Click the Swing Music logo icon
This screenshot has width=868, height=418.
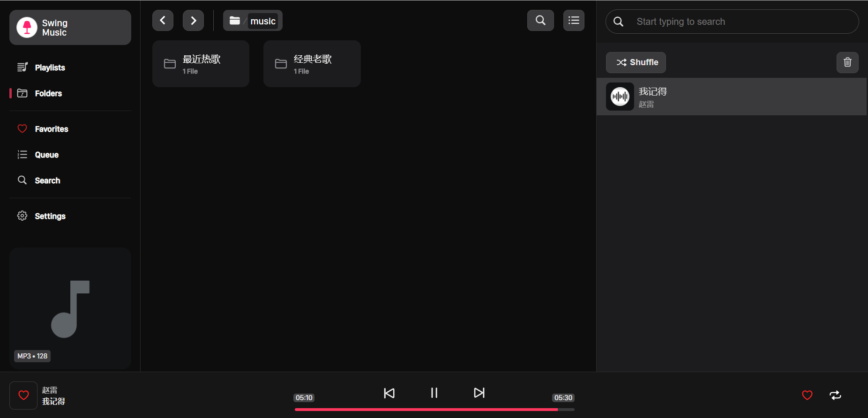click(x=27, y=27)
